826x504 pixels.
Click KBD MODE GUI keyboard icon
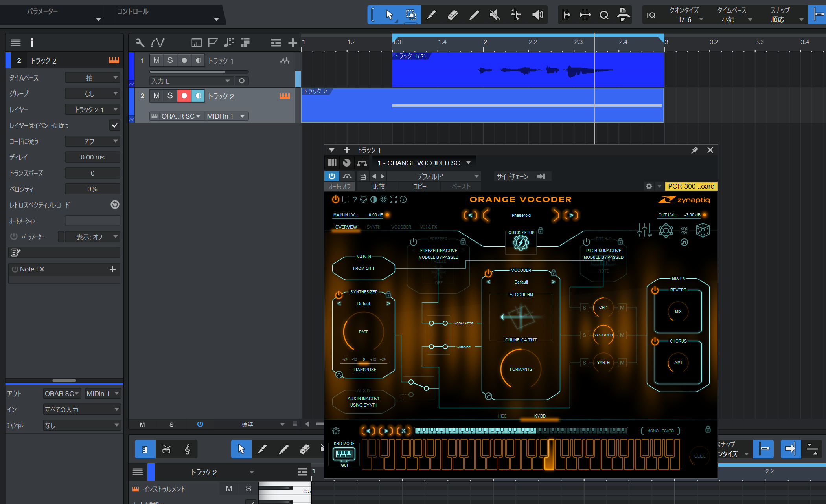coord(344,454)
